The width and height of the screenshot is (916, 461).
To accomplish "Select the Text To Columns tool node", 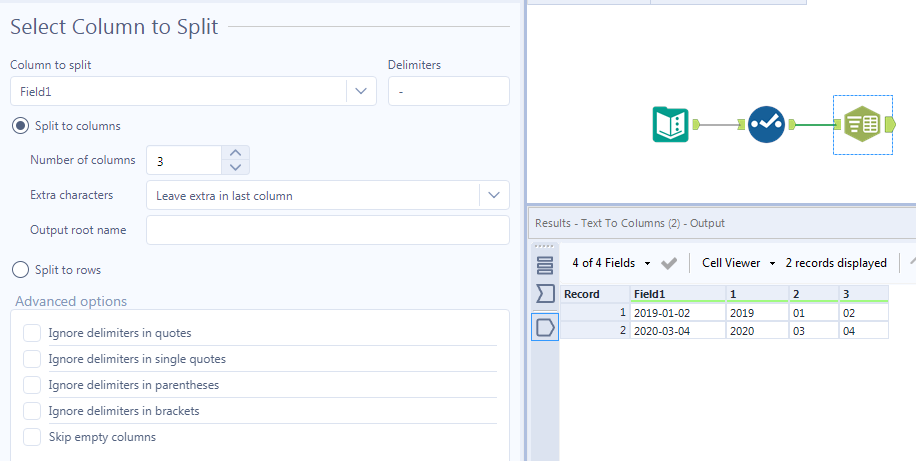I will (862, 124).
